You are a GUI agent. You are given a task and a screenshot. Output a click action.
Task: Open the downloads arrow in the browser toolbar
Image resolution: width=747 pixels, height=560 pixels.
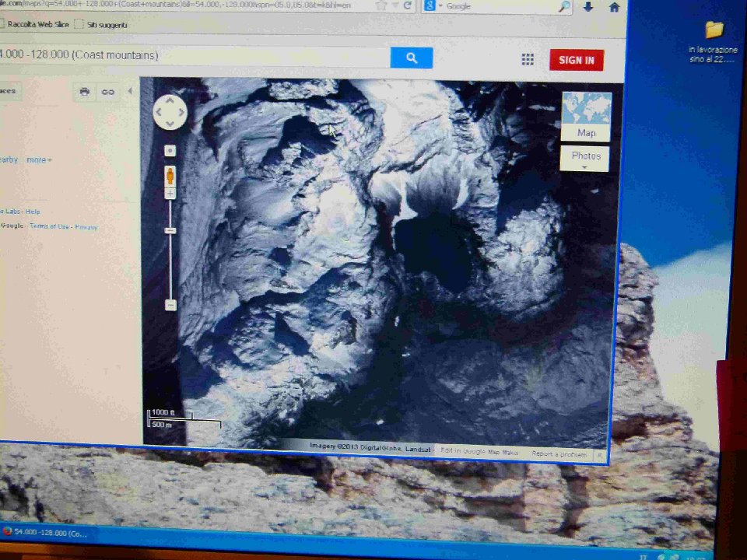click(x=588, y=6)
